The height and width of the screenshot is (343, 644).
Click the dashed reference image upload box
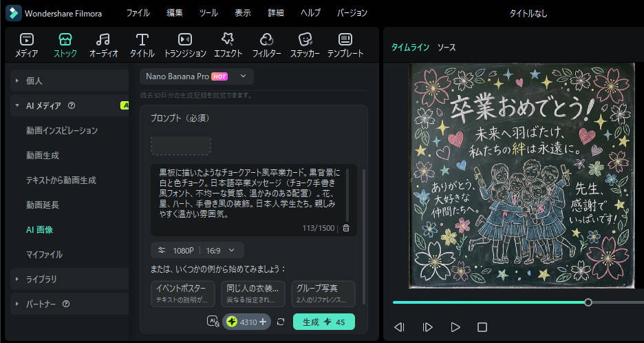coord(181,146)
